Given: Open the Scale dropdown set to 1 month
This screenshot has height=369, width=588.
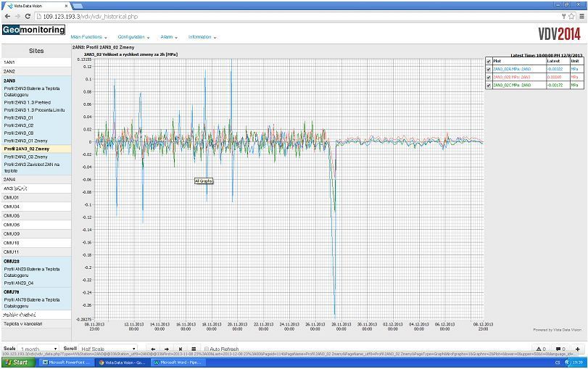Looking at the screenshot, I should (38, 349).
